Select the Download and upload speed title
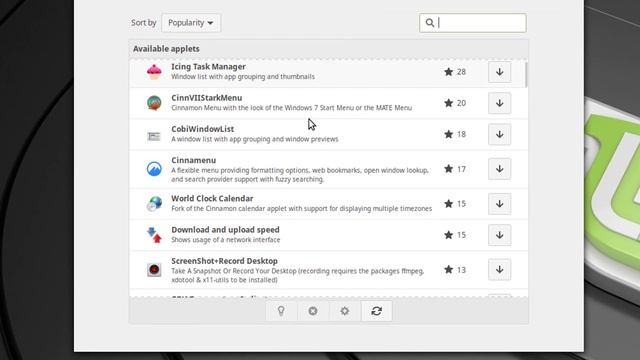This screenshot has width=640, height=360. coord(225,230)
